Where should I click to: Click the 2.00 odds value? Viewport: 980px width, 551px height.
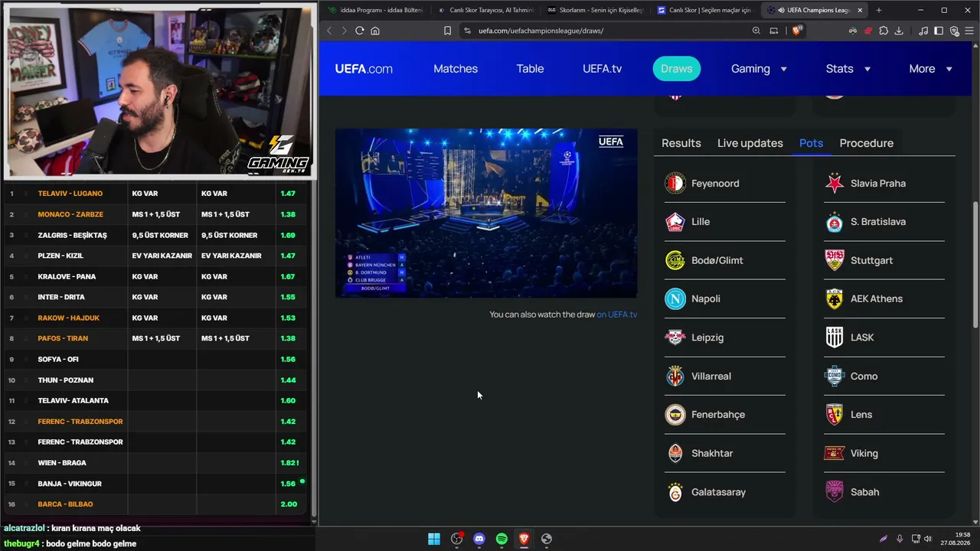tap(289, 504)
